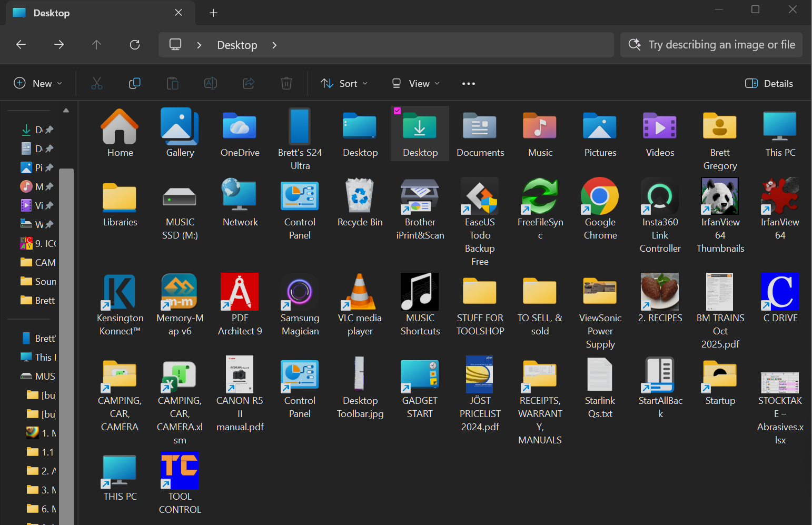Click the navigation pane scrollbar thumb

(66, 346)
